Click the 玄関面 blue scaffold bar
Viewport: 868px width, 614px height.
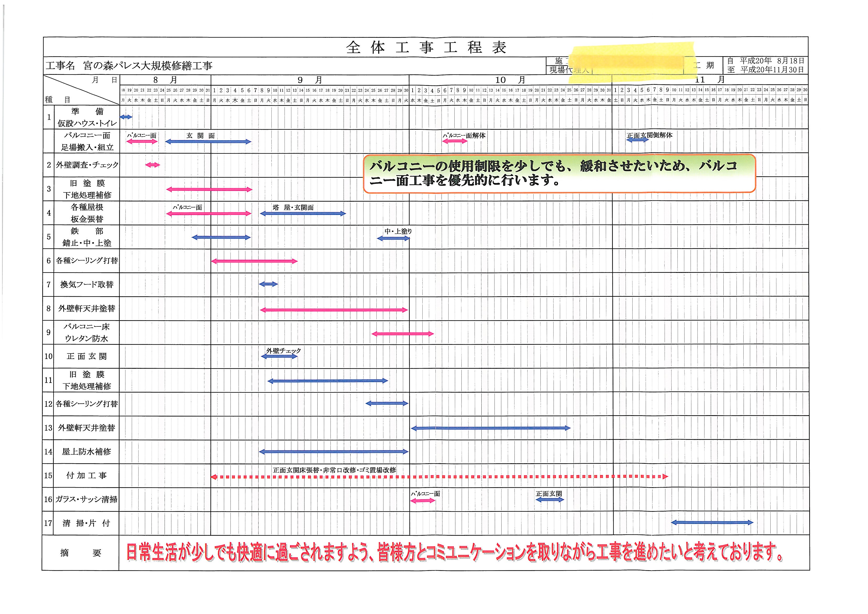pos(208,142)
